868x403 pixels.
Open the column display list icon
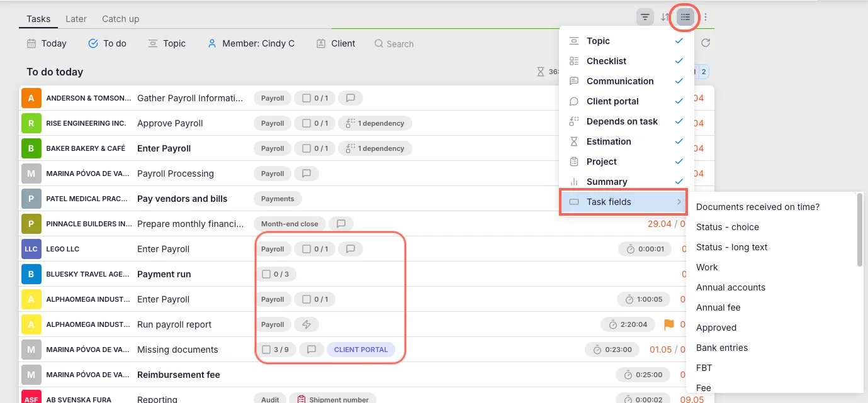pos(685,17)
